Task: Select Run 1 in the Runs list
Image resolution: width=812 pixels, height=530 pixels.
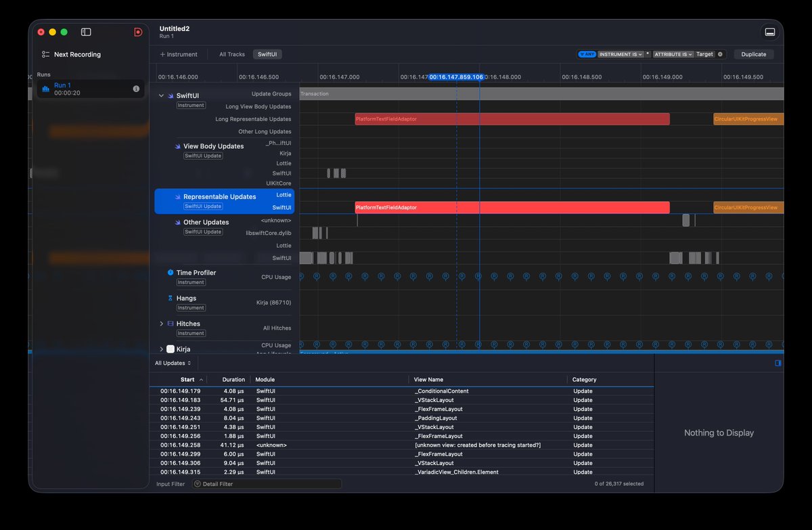Action: click(x=91, y=89)
